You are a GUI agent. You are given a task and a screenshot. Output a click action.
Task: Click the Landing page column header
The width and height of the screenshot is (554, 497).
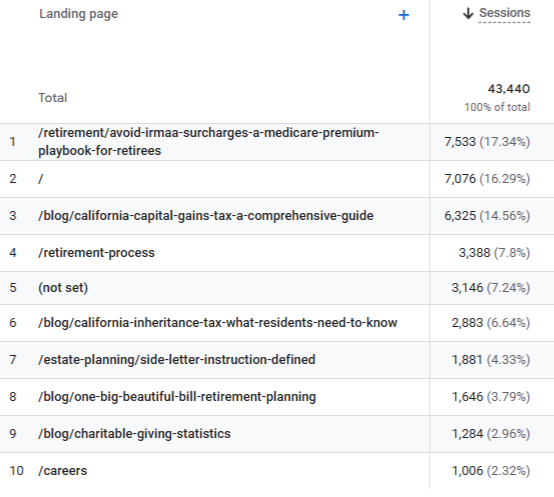[78, 14]
